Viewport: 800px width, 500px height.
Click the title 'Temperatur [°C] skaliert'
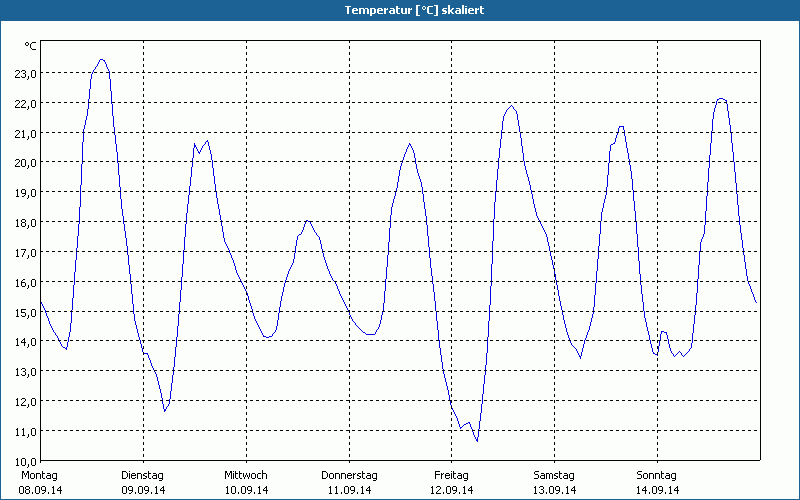pos(414,10)
